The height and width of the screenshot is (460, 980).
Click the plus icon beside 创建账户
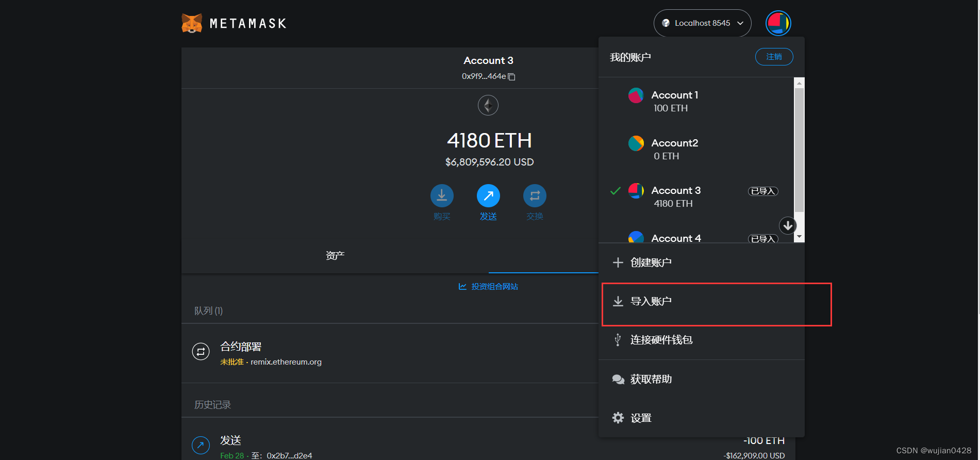pos(618,262)
